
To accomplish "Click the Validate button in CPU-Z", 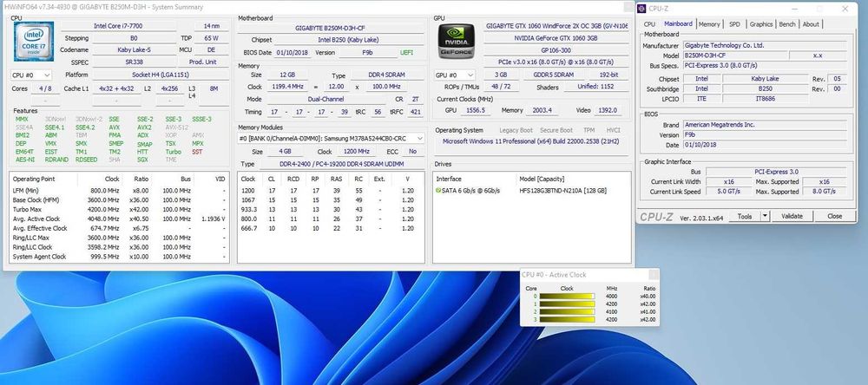I will (792, 216).
